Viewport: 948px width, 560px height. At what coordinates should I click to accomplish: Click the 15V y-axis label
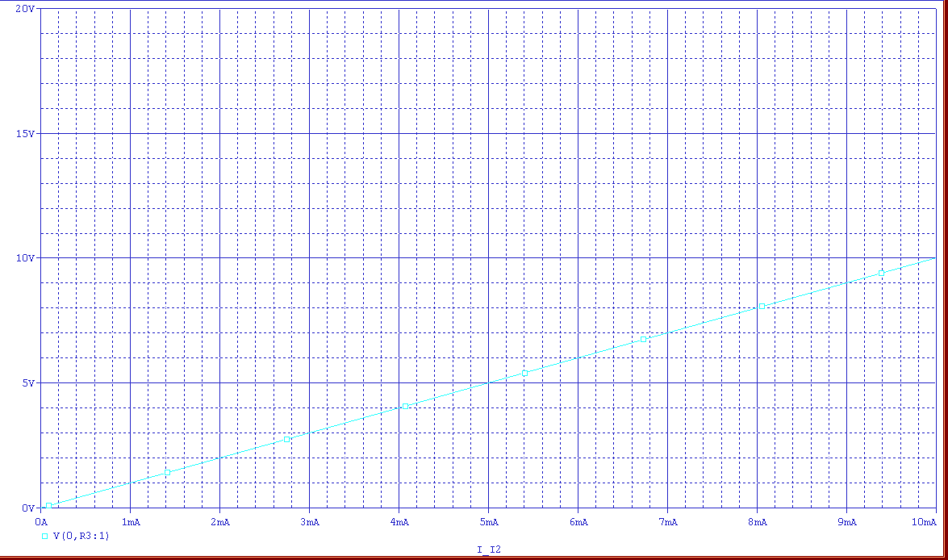25,133
